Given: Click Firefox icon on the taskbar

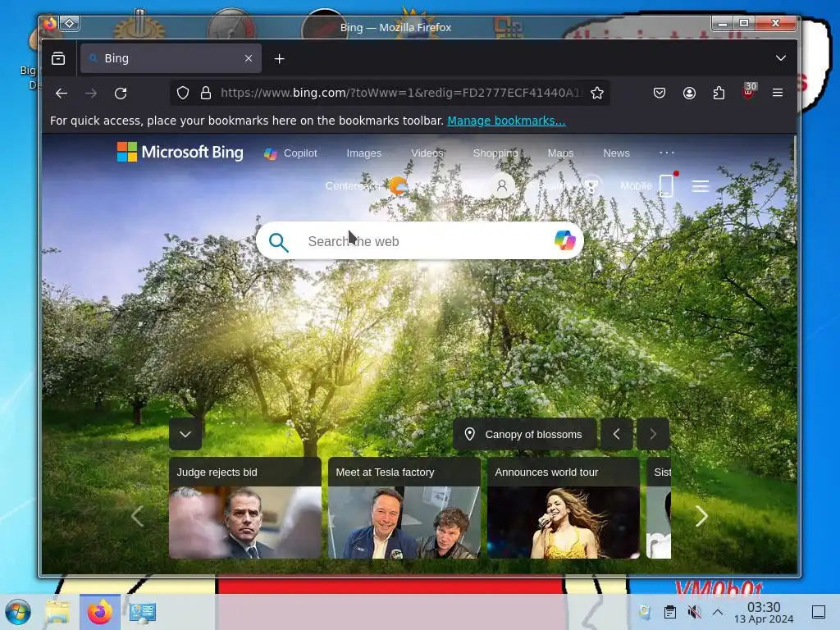Looking at the screenshot, I should (x=100, y=612).
